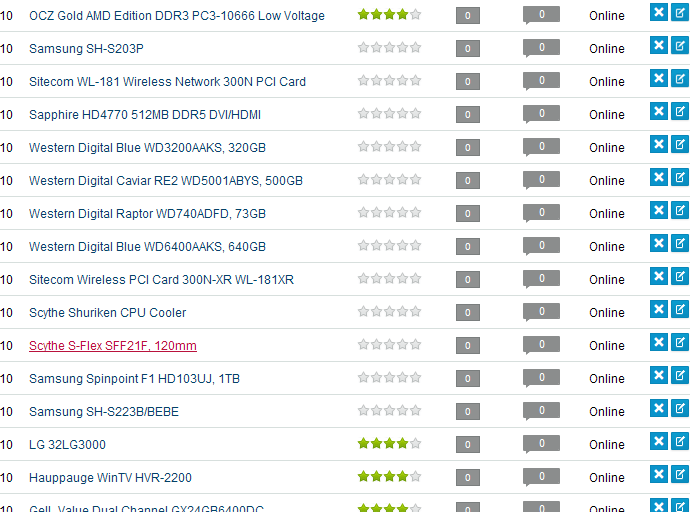Open Sitecom WL-181 Wireless Network 300N link
This screenshot has width=693, height=512.
[168, 82]
